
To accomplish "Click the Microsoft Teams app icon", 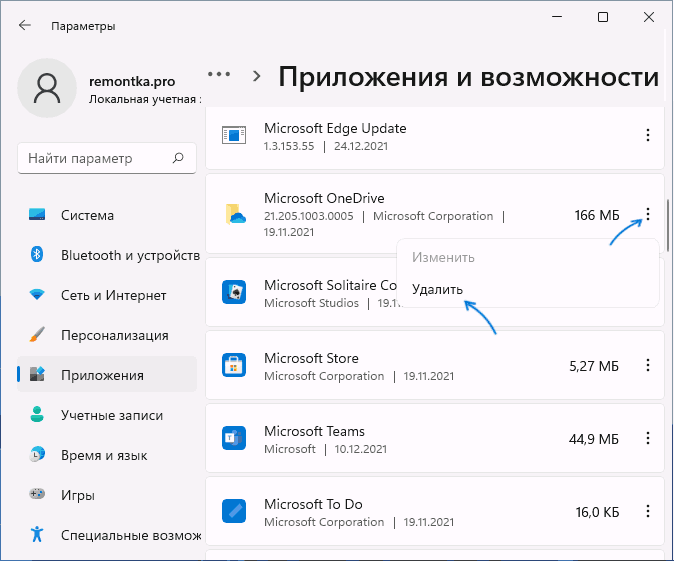I will [x=234, y=438].
